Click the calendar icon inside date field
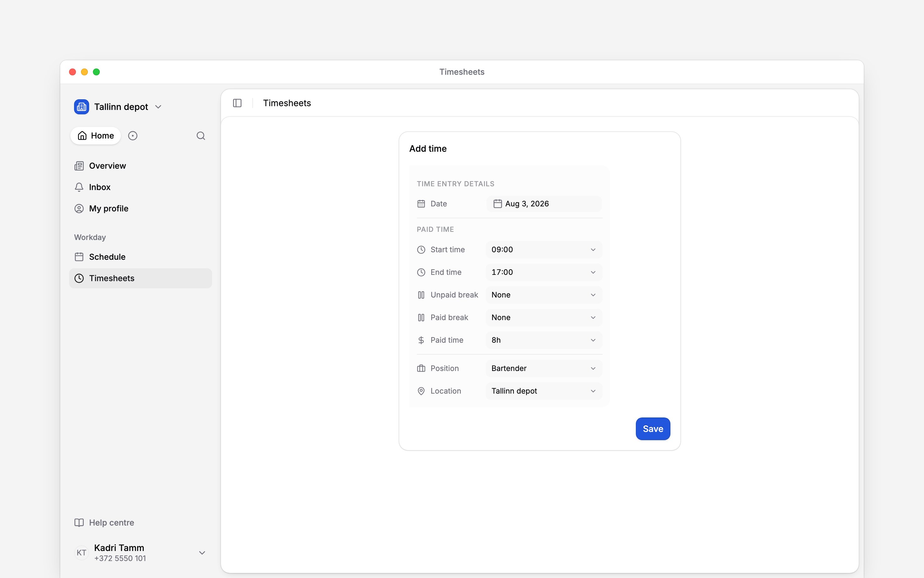924x578 pixels. point(497,204)
